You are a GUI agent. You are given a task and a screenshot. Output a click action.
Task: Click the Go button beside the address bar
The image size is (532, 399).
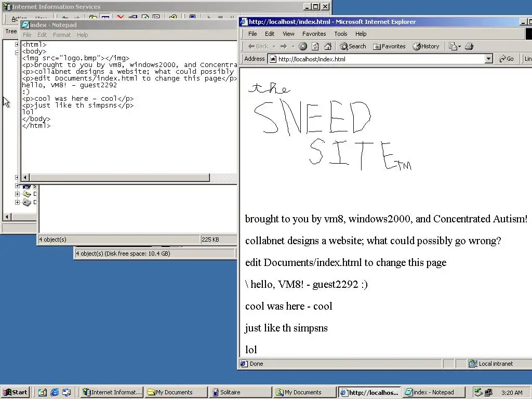(x=506, y=59)
